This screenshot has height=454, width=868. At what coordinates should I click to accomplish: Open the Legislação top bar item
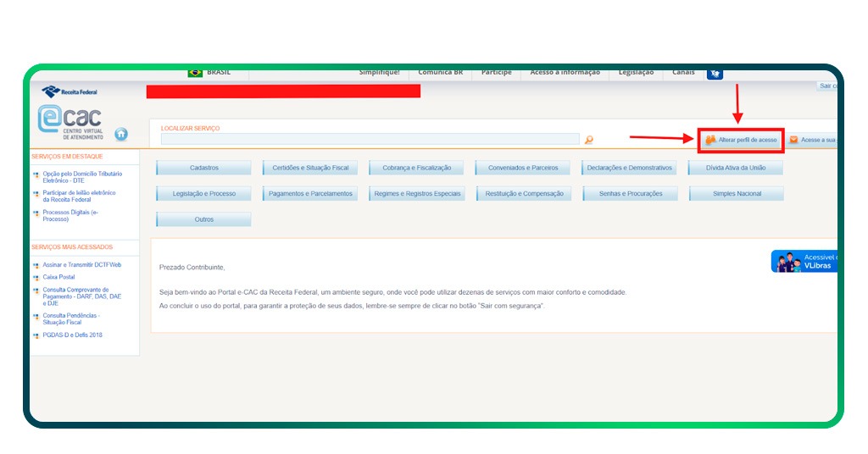point(636,73)
